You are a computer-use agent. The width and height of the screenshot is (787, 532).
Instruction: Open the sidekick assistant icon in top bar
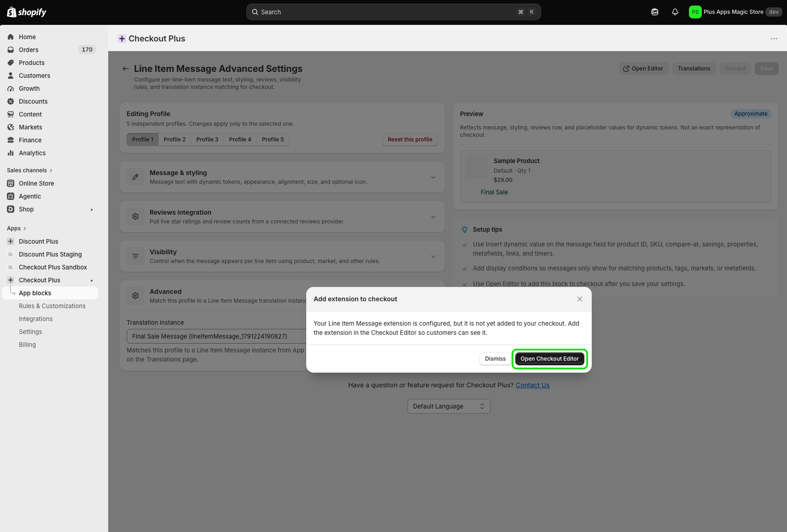click(655, 12)
